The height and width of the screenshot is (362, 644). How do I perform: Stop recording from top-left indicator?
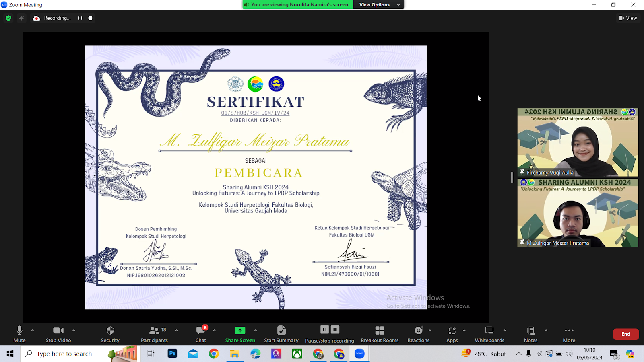pos(90,18)
